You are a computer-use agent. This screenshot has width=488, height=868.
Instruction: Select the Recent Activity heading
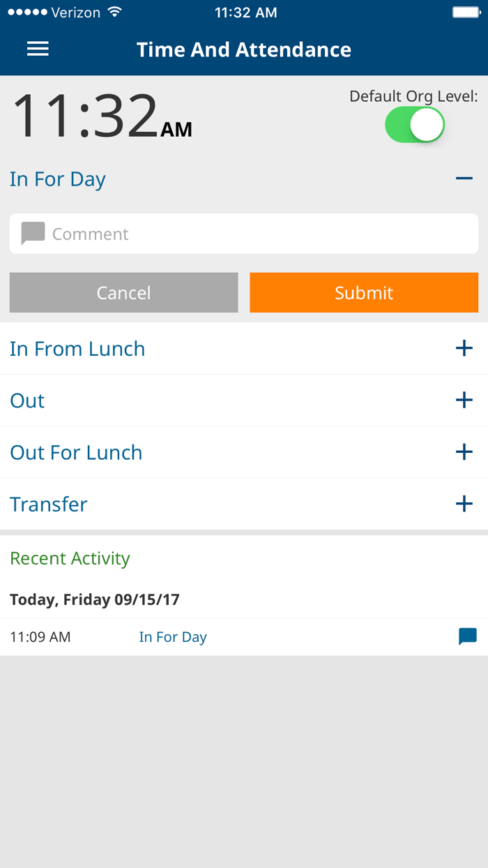70,558
